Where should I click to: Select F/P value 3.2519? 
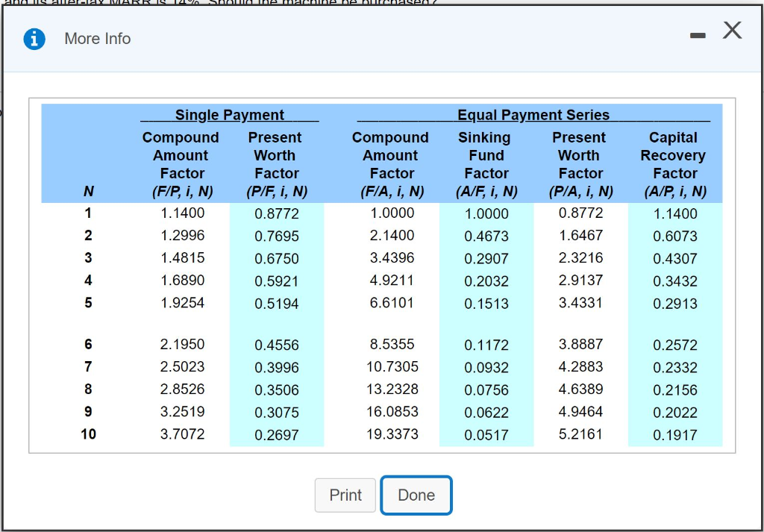point(183,411)
